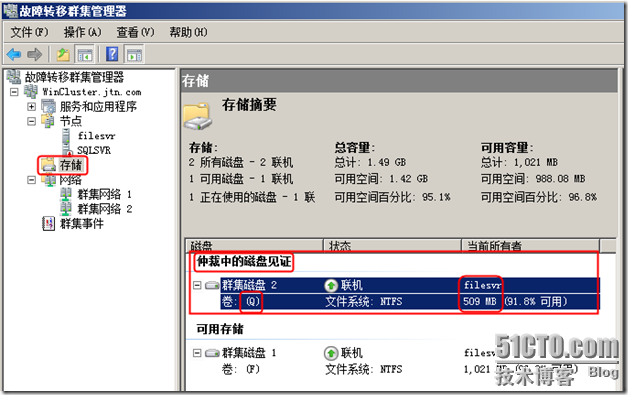This screenshot has width=628, height=395.
Task: Collapse the 群集磁盘 1 row
Action: click(197, 353)
